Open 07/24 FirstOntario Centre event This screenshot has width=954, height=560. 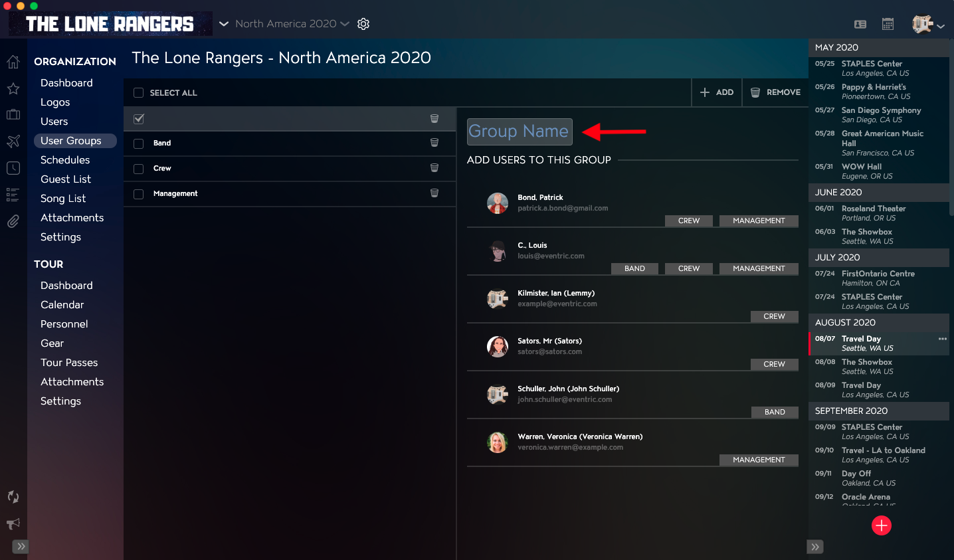pos(878,278)
